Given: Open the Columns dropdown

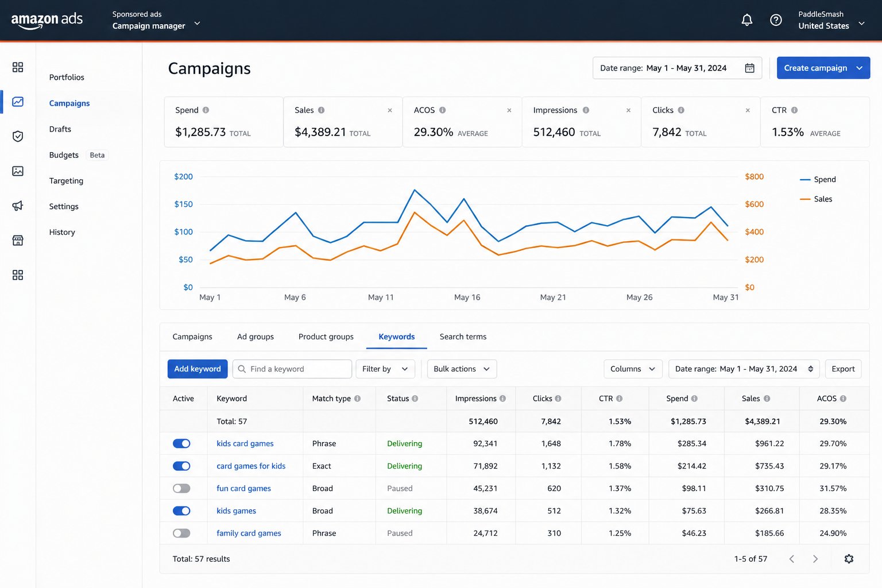Looking at the screenshot, I should 633,369.
